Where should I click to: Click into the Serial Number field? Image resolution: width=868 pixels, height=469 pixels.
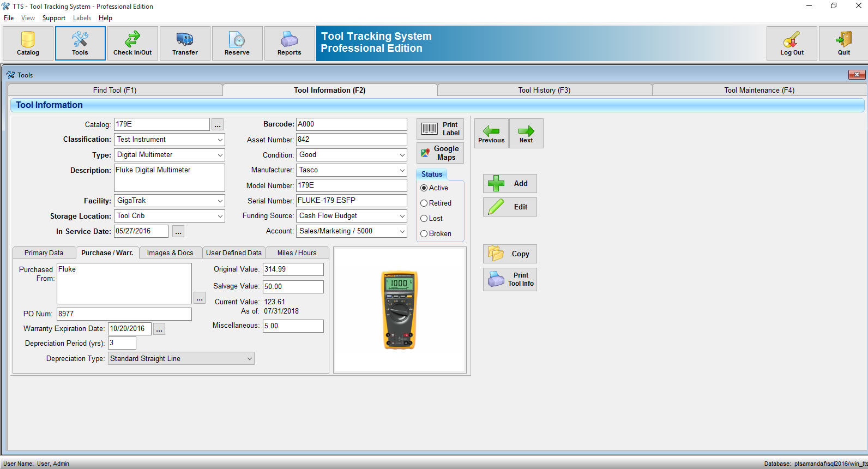pyautogui.click(x=352, y=201)
